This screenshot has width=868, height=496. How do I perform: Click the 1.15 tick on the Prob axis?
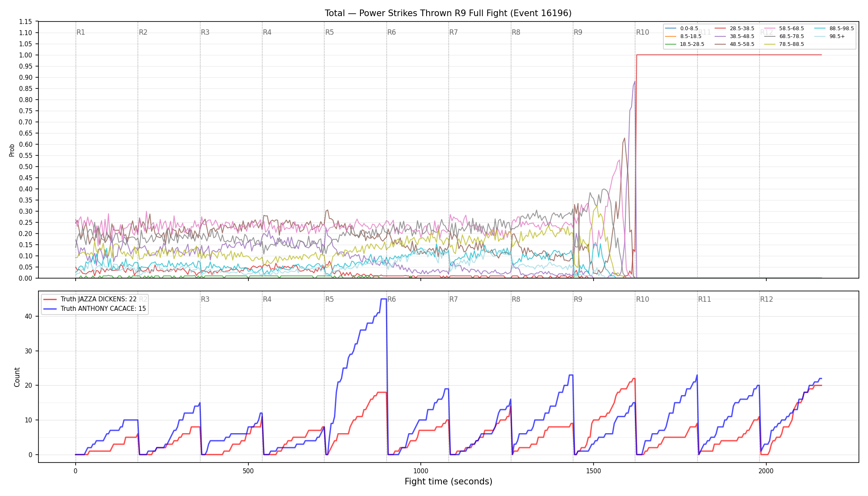pyautogui.click(x=26, y=22)
